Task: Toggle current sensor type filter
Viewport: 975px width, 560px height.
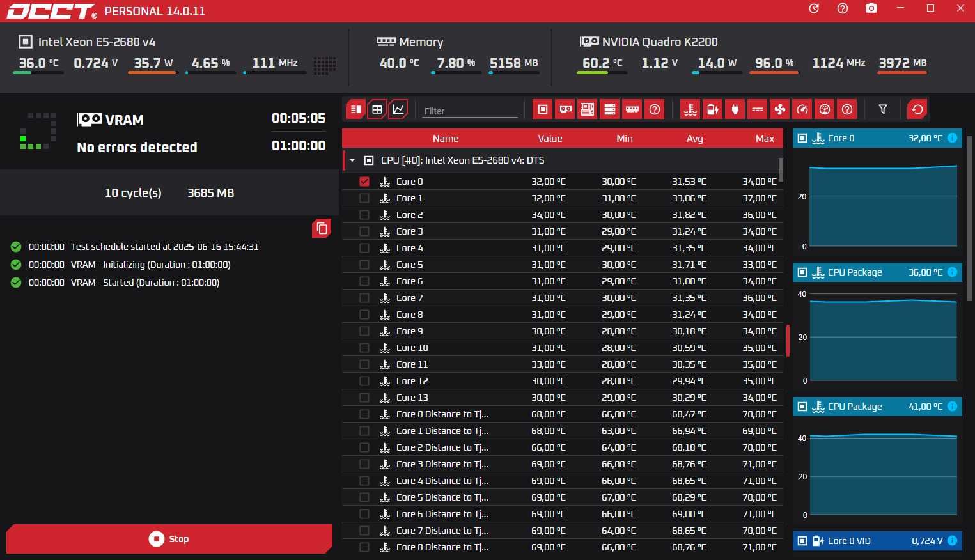Action: (x=758, y=109)
